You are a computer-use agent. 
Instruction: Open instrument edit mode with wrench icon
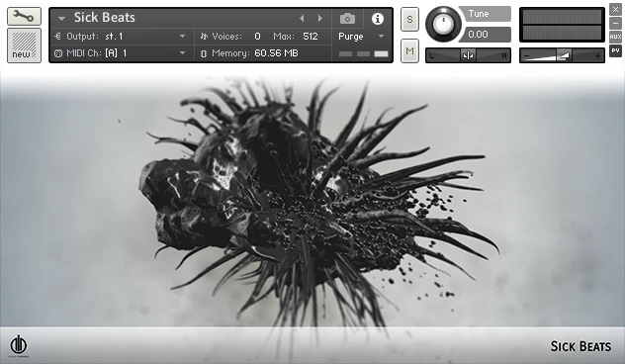(24, 17)
